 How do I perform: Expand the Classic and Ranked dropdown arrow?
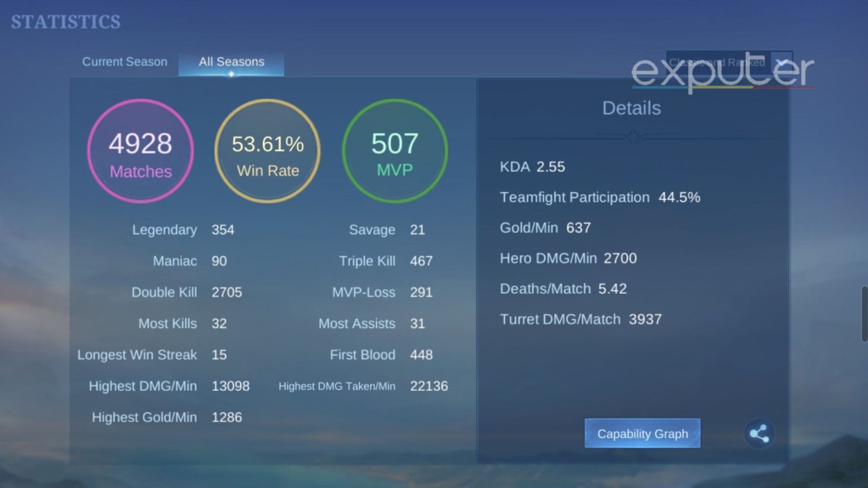pyautogui.click(x=782, y=62)
